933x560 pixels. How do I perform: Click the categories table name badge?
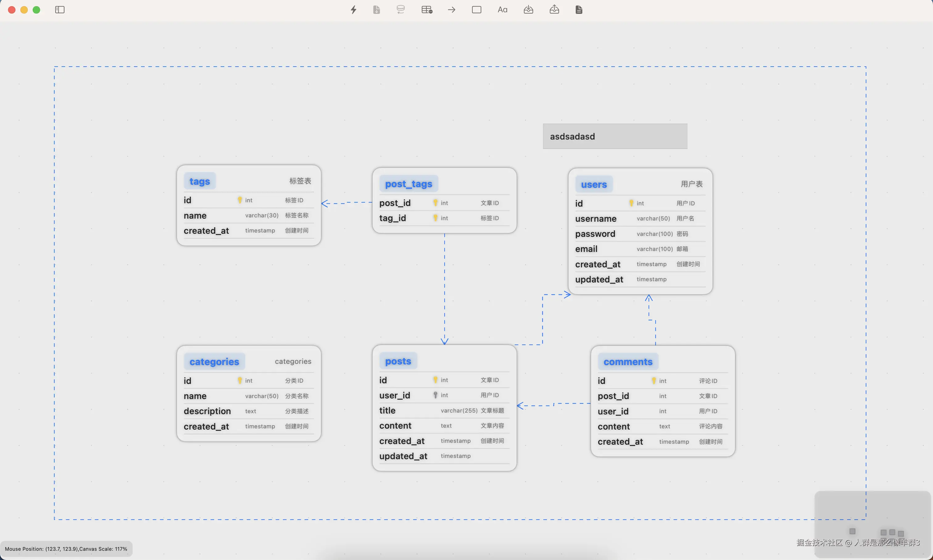(x=214, y=362)
